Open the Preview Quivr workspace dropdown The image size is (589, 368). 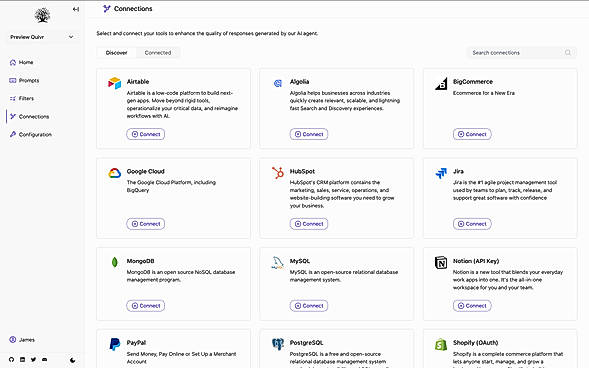pyautogui.click(x=42, y=37)
